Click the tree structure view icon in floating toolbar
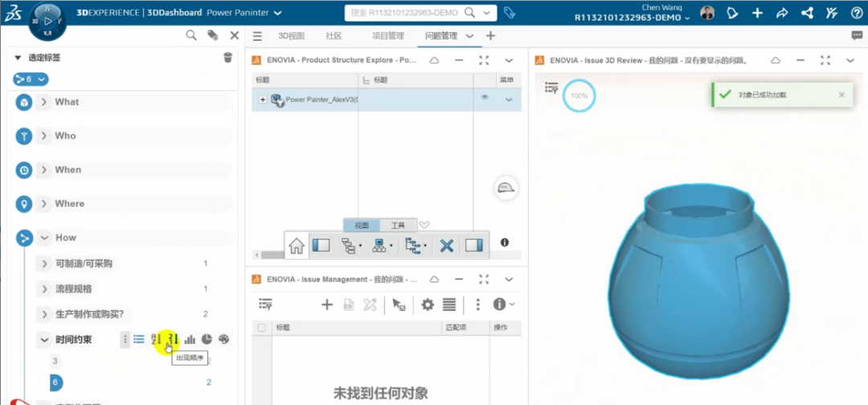 click(x=349, y=245)
